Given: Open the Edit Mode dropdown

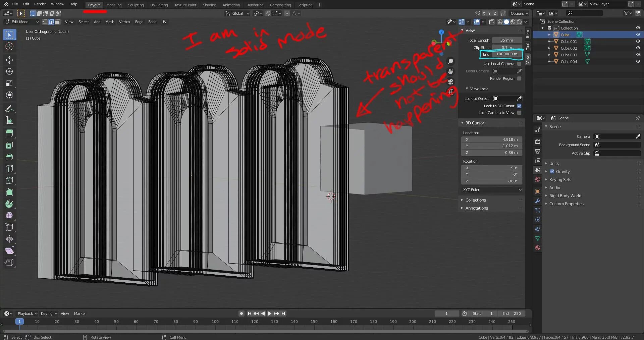Looking at the screenshot, I should pos(21,22).
